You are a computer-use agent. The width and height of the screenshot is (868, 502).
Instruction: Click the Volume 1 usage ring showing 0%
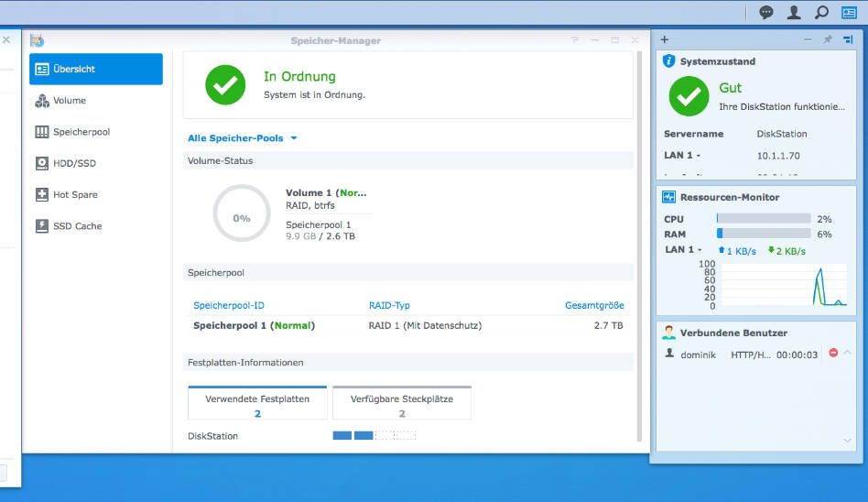pyautogui.click(x=242, y=213)
